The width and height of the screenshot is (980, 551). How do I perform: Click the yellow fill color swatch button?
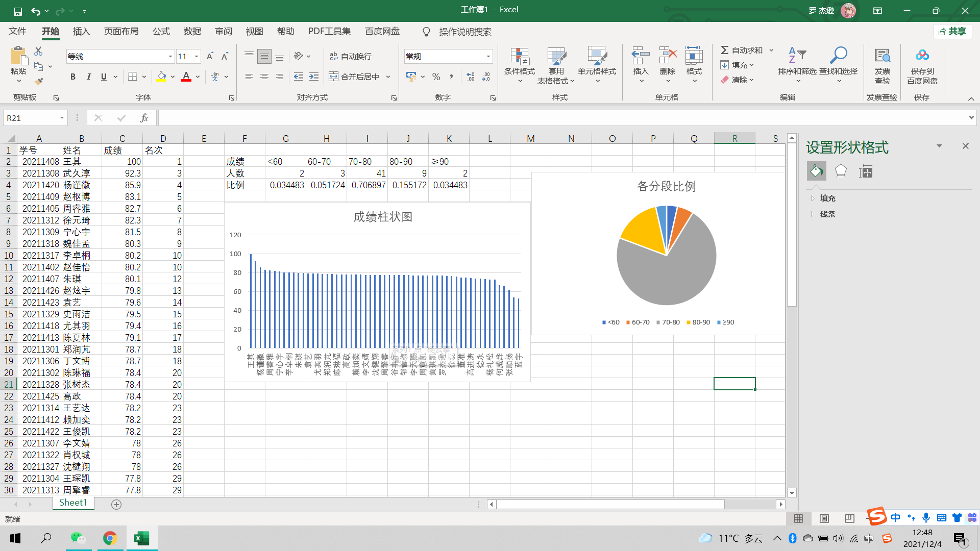[x=161, y=77]
